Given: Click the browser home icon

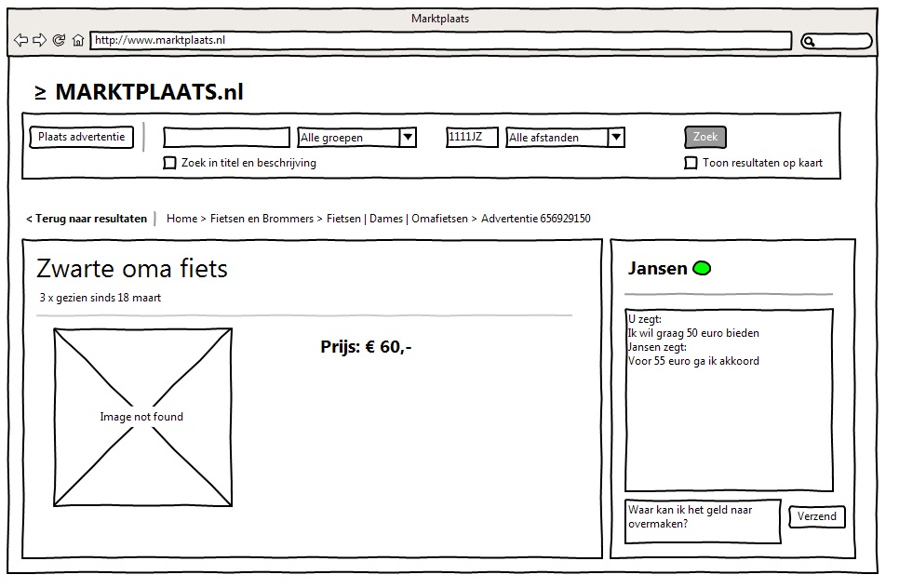Looking at the screenshot, I should point(78,40).
